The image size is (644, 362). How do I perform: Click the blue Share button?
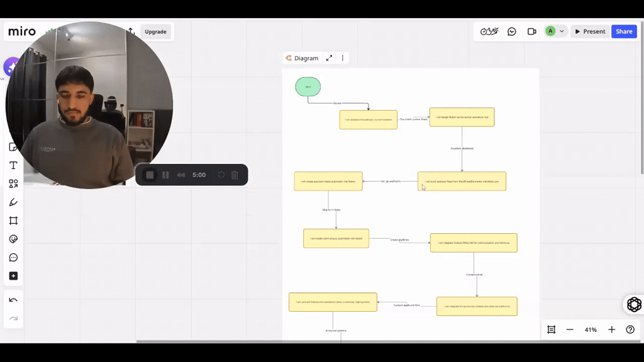point(623,31)
